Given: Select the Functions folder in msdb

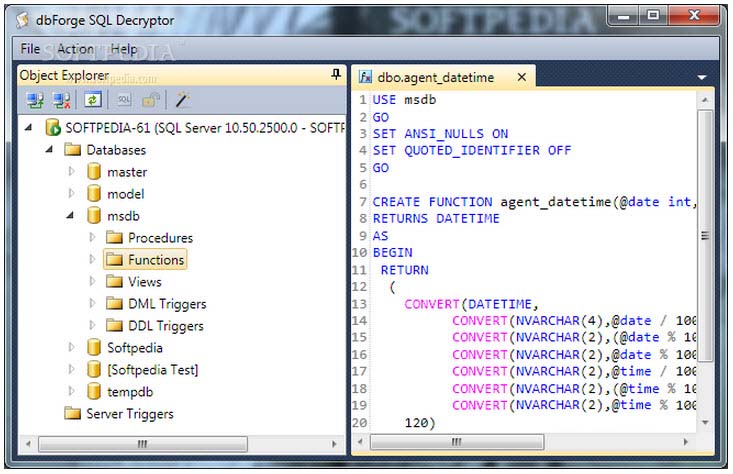Looking at the screenshot, I should pos(156,260).
